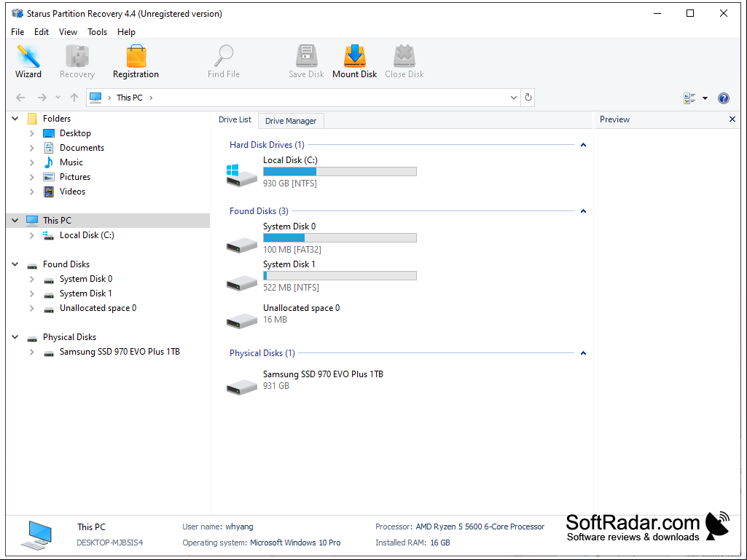Click the Recovery toolbar icon

77,61
